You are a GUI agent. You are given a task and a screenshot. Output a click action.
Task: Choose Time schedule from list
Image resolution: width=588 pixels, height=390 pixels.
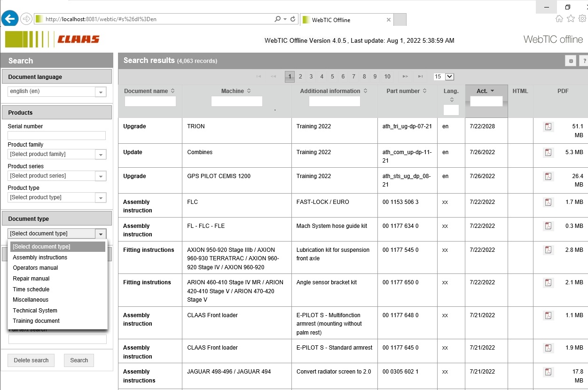click(x=58, y=289)
